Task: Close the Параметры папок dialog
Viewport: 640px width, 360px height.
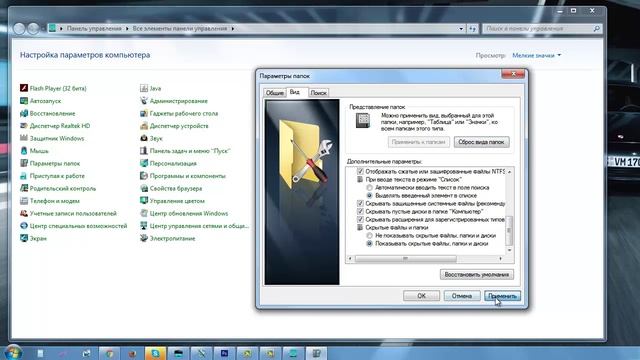Action: click(513, 74)
